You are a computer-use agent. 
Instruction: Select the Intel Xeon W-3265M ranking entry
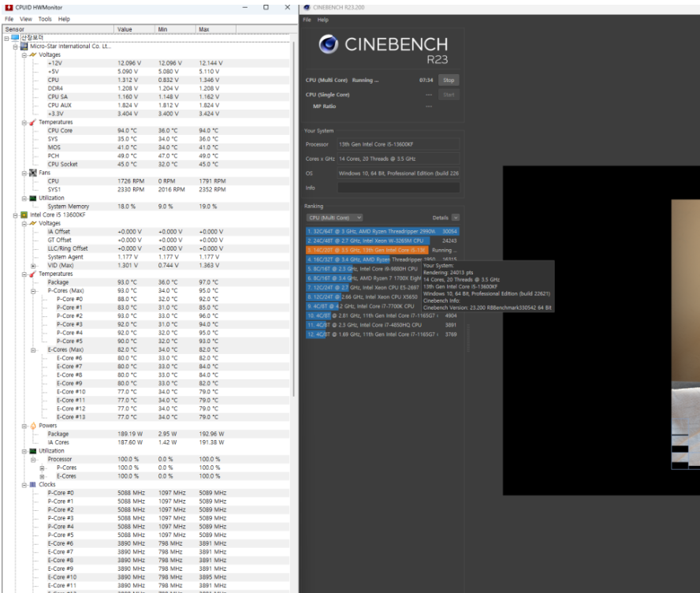click(382, 241)
